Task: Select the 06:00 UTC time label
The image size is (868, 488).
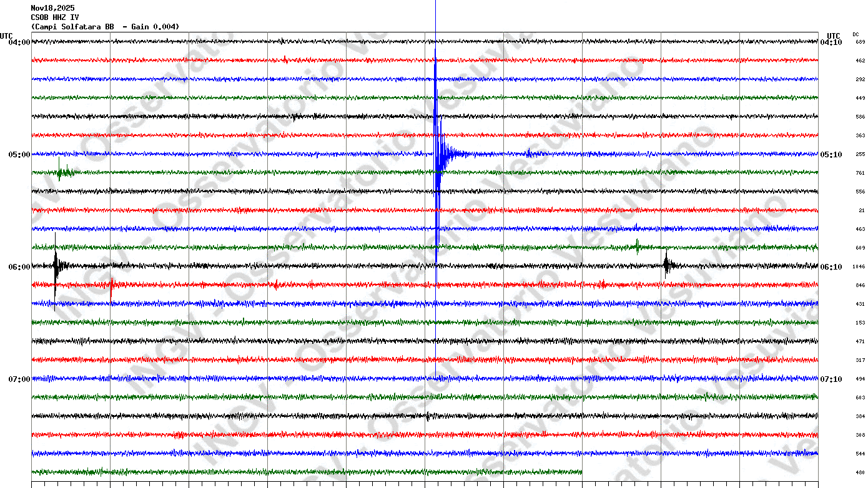Action: click(x=19, y=267)
